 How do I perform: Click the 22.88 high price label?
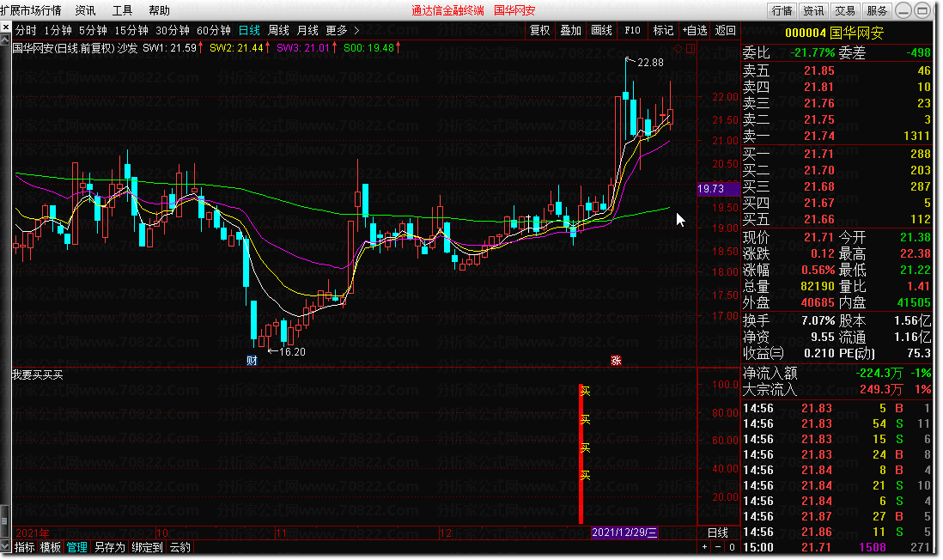pyautogui.click(x=650, y=62)
